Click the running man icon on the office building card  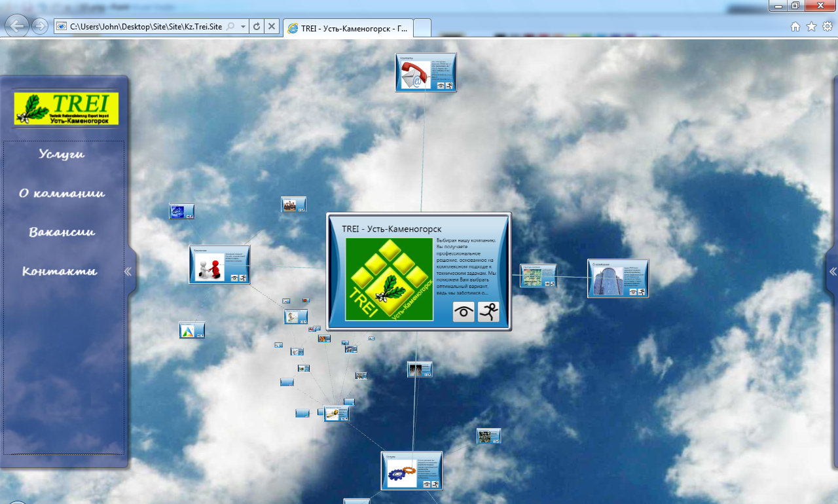click(x=641, y=292)
